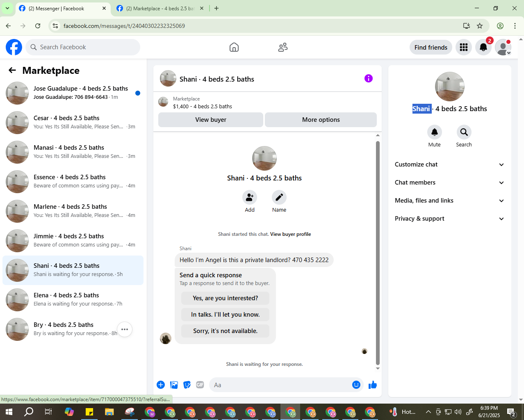Add people with the Add icon
The image size is (524, 420).
coord(250,197)
